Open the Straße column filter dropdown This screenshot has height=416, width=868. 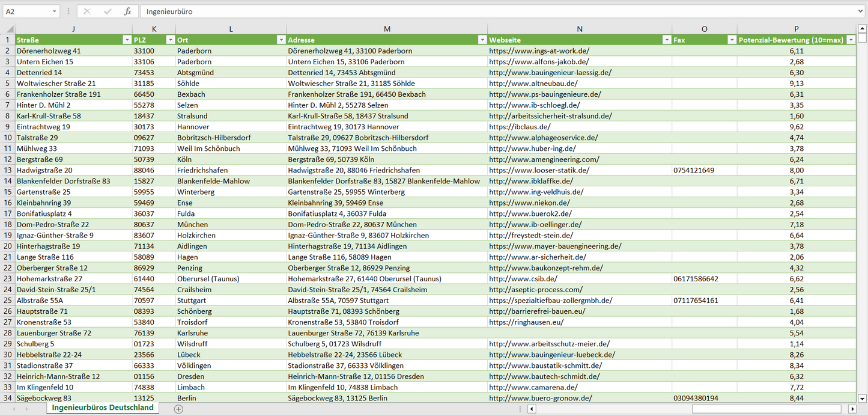click(x=126, y=40)
